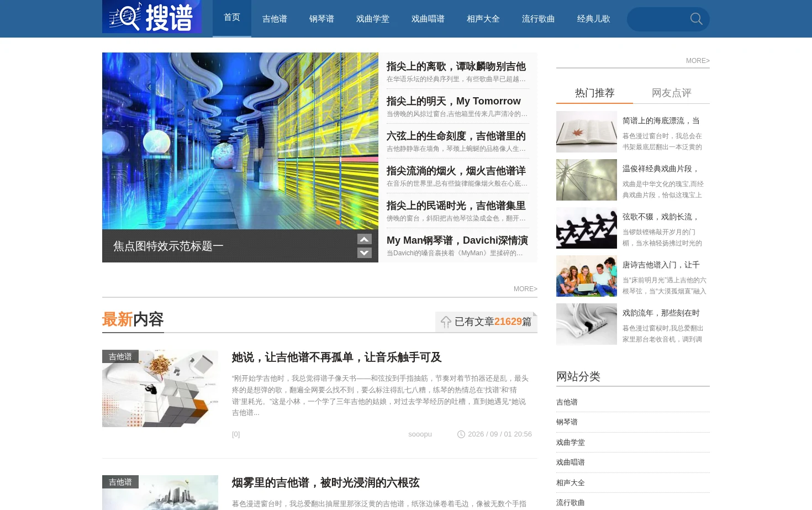Switch to the 热门推荐 tab

coord(594,93)
